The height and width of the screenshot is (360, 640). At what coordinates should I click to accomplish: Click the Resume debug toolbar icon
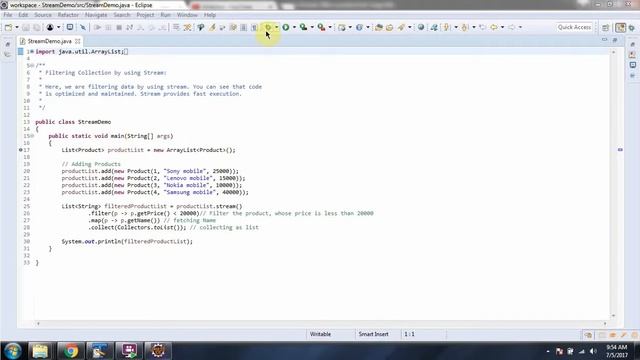[97, 27]
